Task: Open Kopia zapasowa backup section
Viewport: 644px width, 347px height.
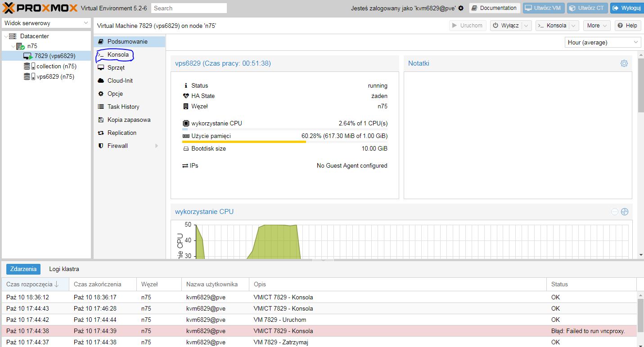Action: pos(129,120)
